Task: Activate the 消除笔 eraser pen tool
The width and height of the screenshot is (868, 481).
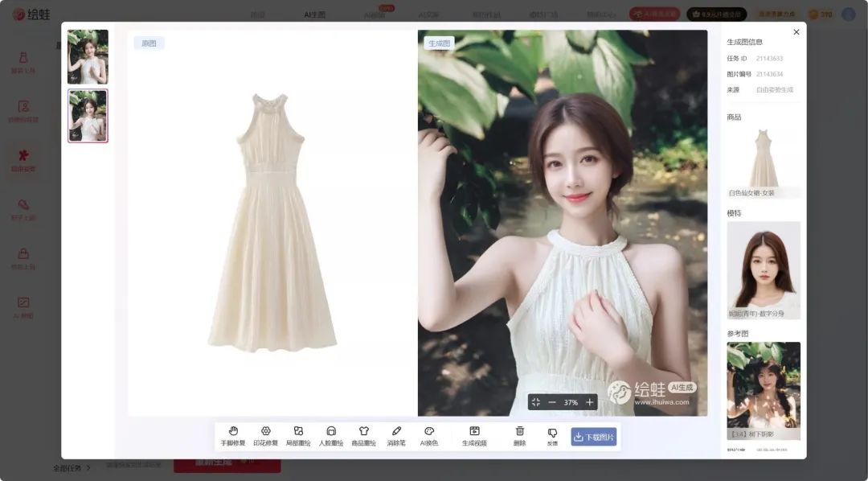Action: tap(396, 436)
